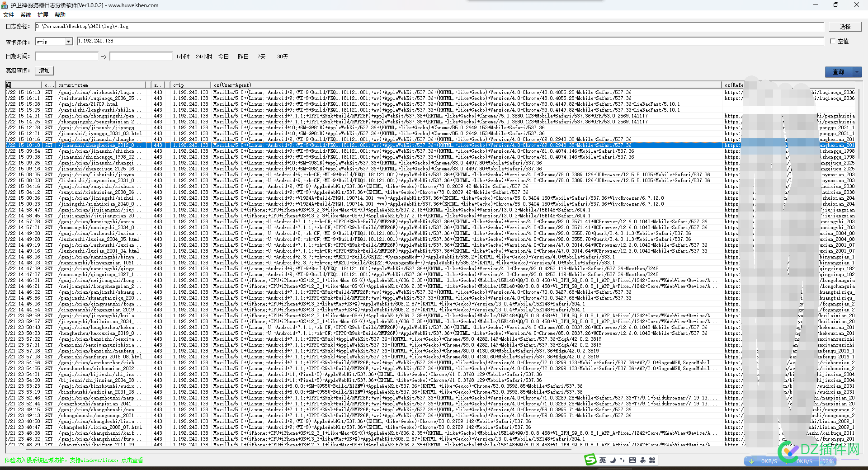The height and width of the screenshot is (470, 868).
Task: Click the bottom link text ending with 点击查看
Action: click(74, 460)
